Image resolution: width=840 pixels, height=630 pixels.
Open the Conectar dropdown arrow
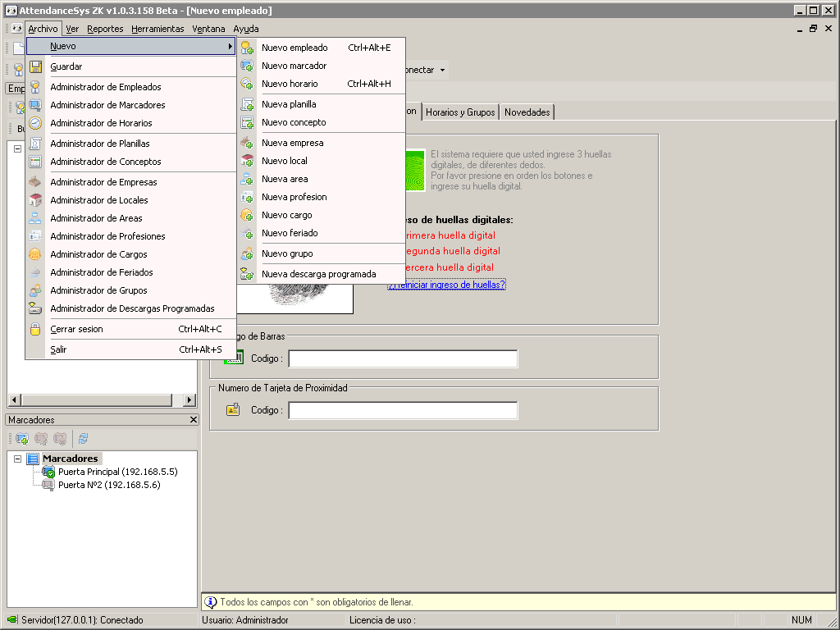pos(442,71)
